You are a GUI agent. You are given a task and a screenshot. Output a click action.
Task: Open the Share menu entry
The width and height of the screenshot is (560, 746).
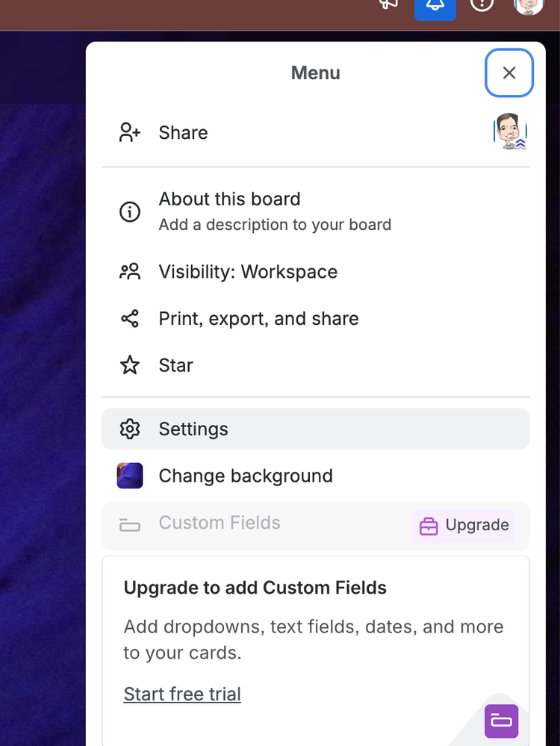coord(183,132)
